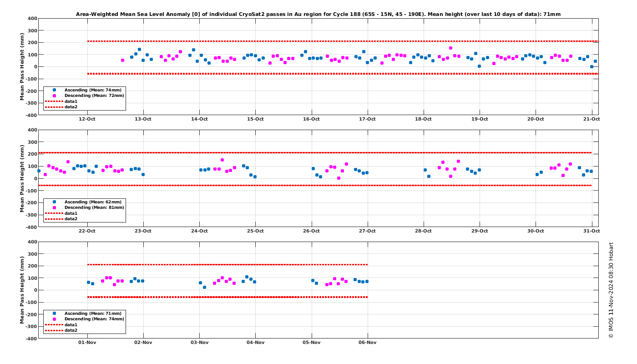
Task: Click the chart title mentioning Cycle 188
Action: point(318,14)
